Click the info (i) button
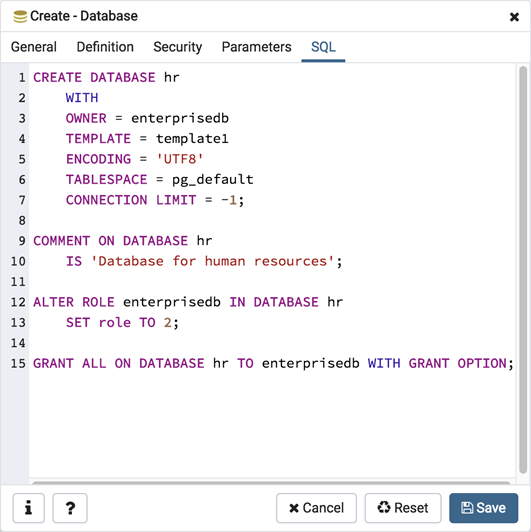The image size is (531, 532). coord(29,508)
